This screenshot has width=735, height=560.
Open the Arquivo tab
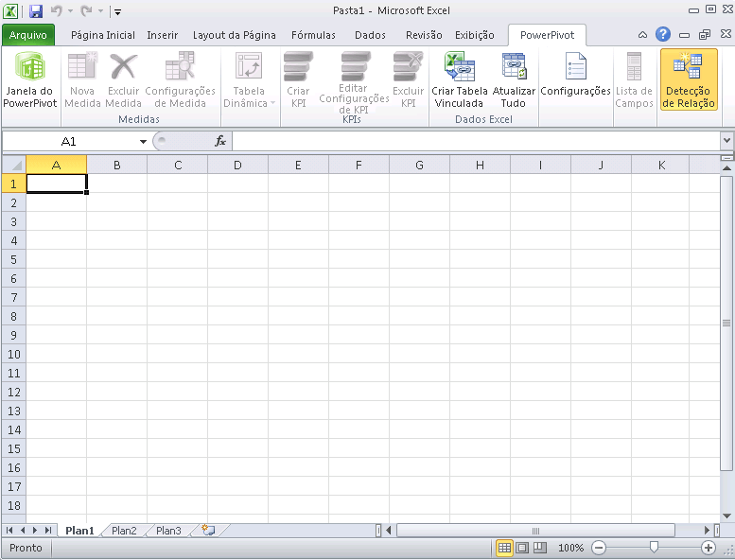(x=28, y=35)
